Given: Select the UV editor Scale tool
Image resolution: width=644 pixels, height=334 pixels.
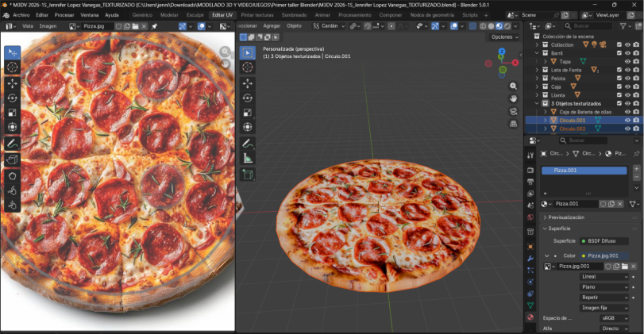Looking at the screenshot, I should pyautogui.click(x=13, y=113).
